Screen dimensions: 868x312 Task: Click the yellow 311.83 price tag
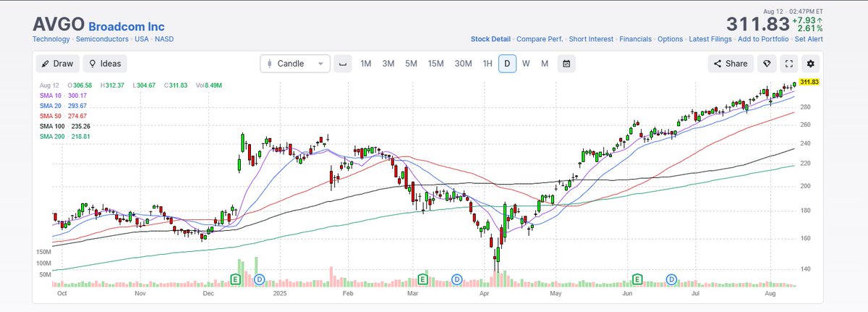pyautogui.click(x=810, y=83)
